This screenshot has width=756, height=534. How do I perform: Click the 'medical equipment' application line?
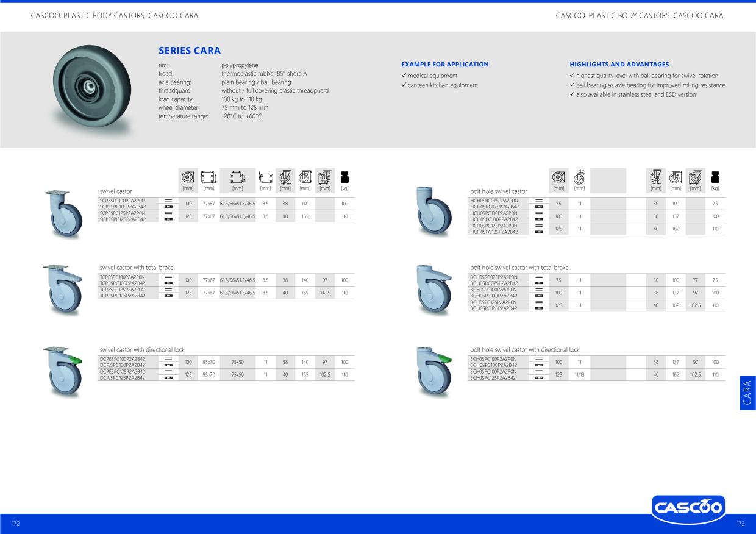point(432,76)
